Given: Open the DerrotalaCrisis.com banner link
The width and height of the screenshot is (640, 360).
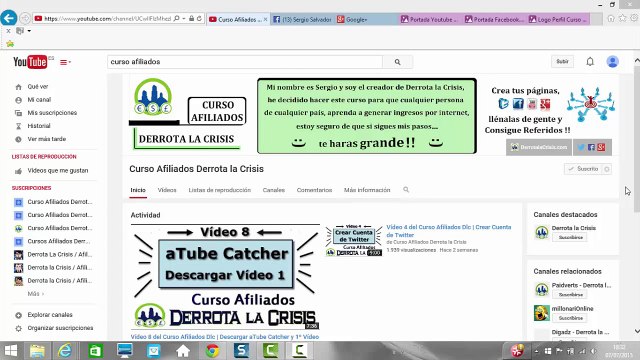Looking at the screenshot, I should coord(539,147).
